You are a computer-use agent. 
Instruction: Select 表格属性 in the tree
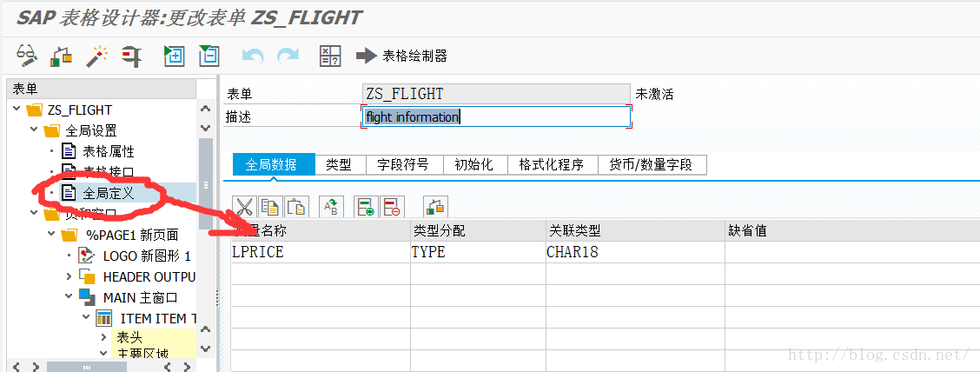click(x=109, y=151)
